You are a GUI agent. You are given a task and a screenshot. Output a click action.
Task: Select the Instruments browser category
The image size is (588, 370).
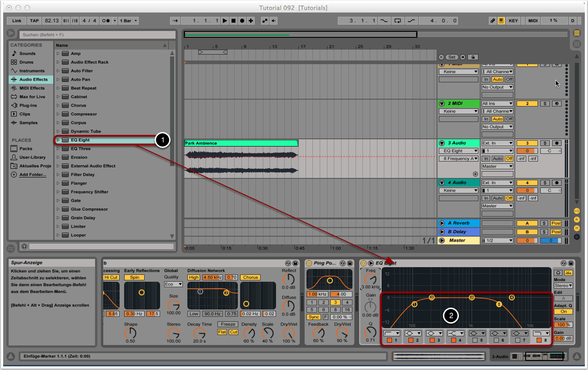pos(31,71)
